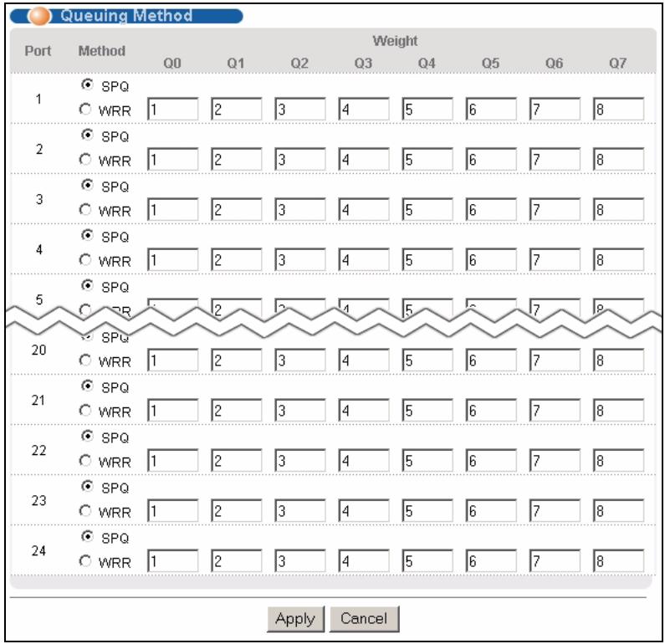
Task: Focus Q2 weight field for port 3
Action: click(x=300, y=209)
